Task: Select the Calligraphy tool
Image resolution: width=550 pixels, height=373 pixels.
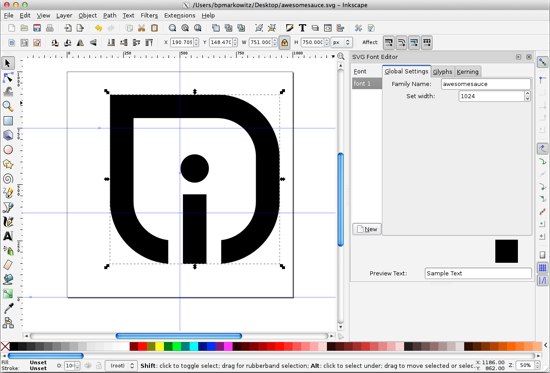Action: pos(8,221)
